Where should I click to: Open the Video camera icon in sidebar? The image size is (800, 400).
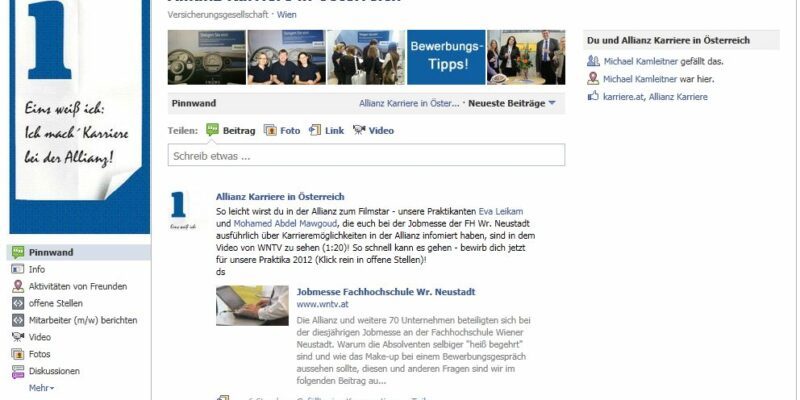click(x=18, y=337)
